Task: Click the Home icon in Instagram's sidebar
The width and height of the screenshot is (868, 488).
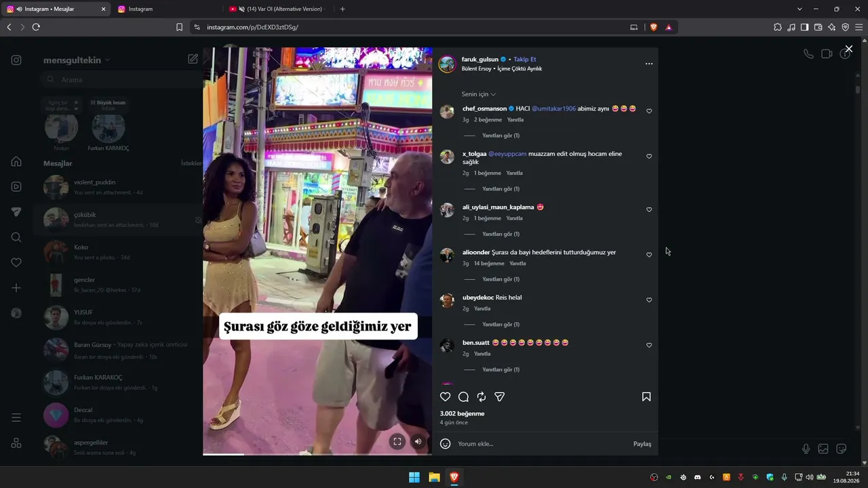Action: [x=16, y=161]
